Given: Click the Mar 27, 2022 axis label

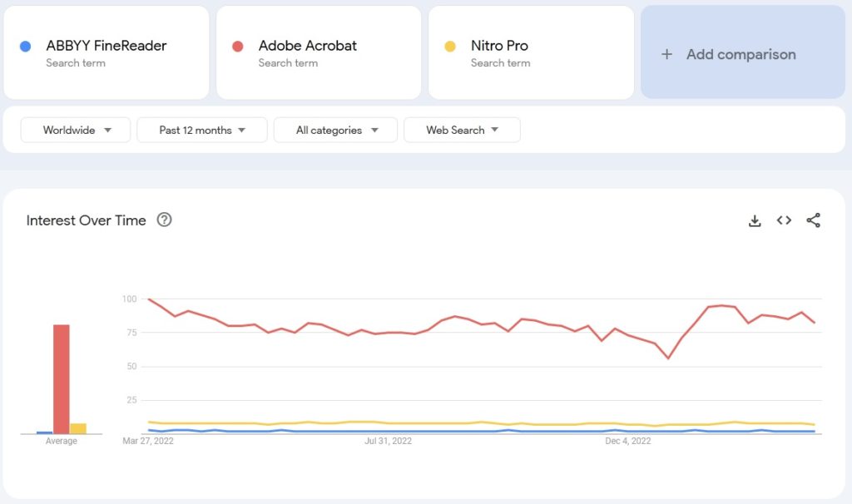Looking at the screenshot, I should click(148, 441).
